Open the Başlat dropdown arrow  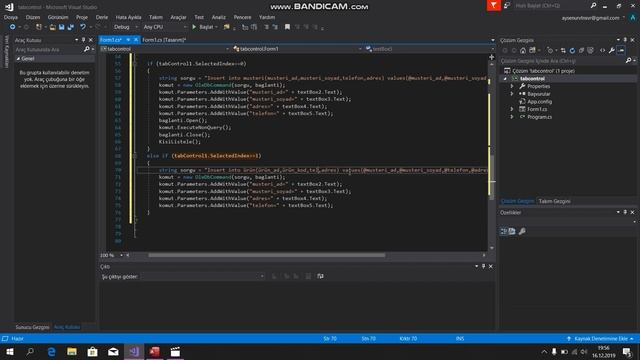[216, 27]
